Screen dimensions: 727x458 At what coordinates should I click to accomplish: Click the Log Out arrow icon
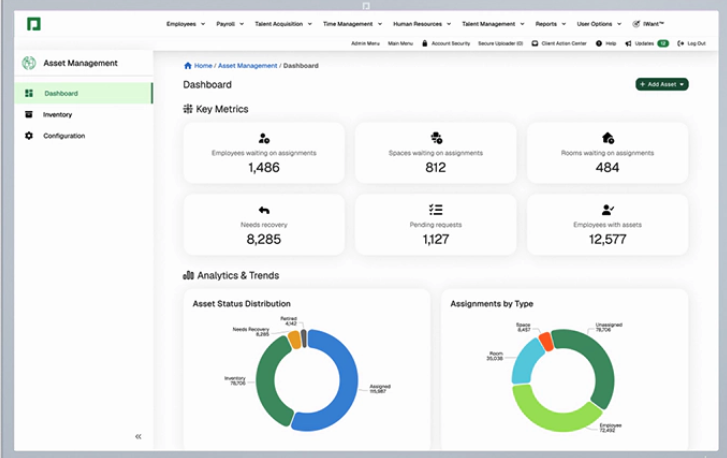680,43
